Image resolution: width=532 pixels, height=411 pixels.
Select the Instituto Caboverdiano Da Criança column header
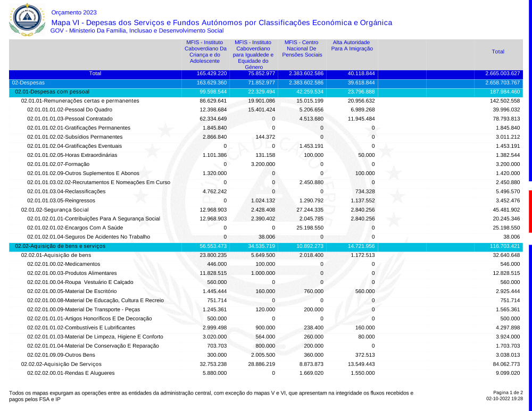pyautogui.click(x=205, y=52)
